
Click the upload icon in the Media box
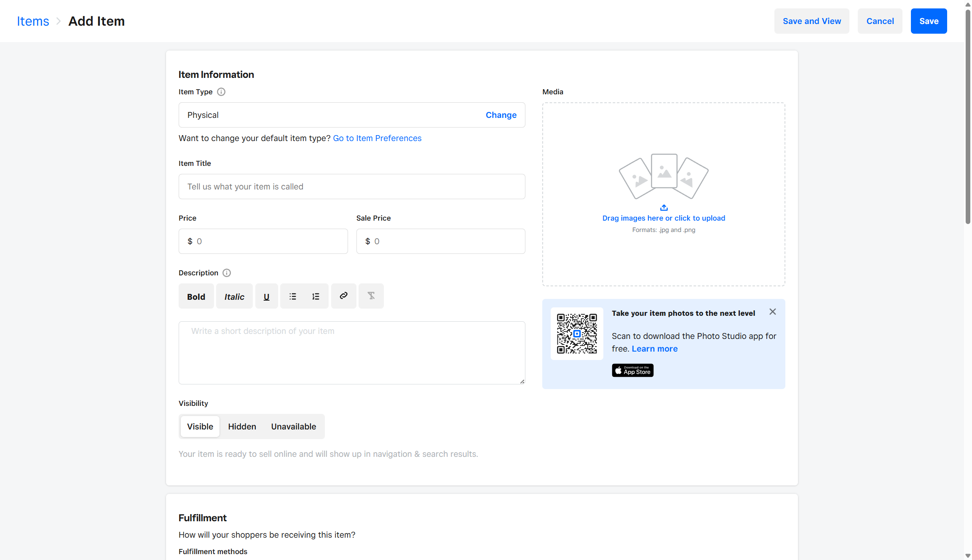[x=664, y=207]
